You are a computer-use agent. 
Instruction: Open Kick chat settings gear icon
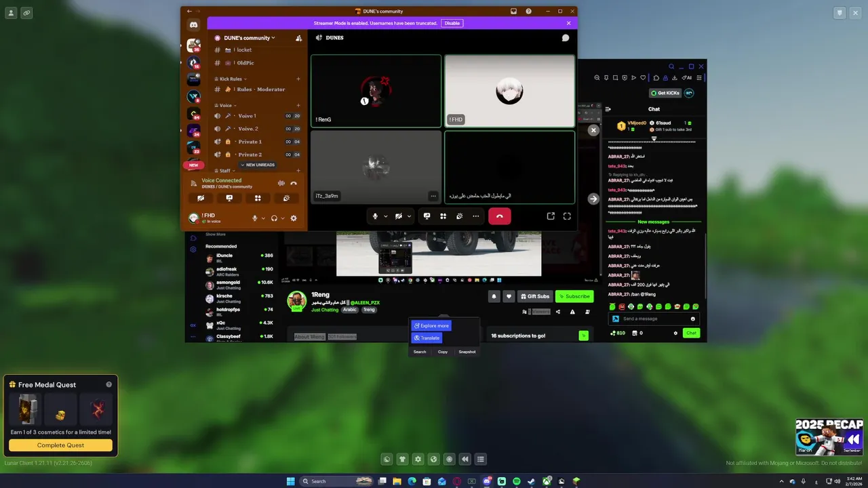click(x=675, y=333)
